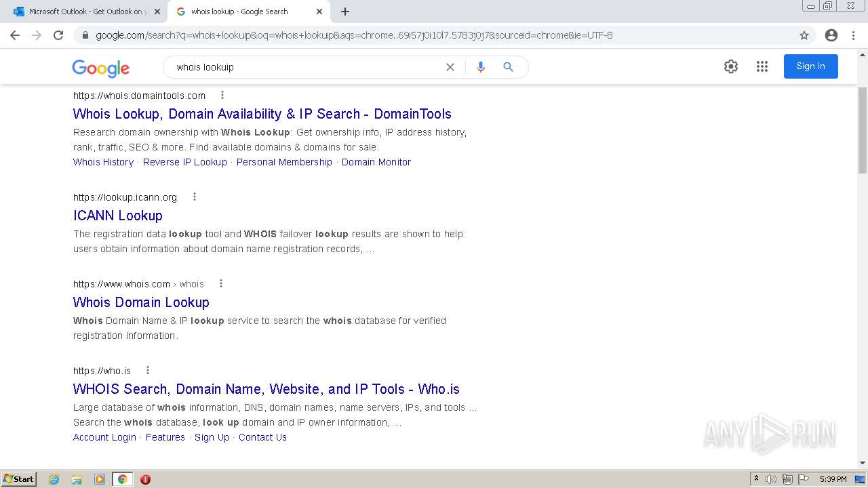Click the browser forward arrow
Image resolution: width=868 pixels, height=488 pixels.
coord(37,35)
